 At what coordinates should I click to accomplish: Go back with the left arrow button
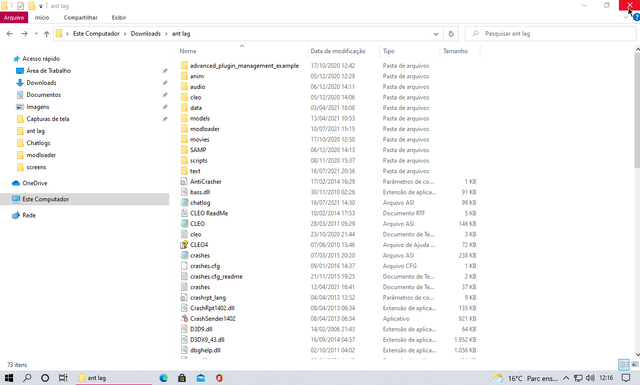[10, 33]
